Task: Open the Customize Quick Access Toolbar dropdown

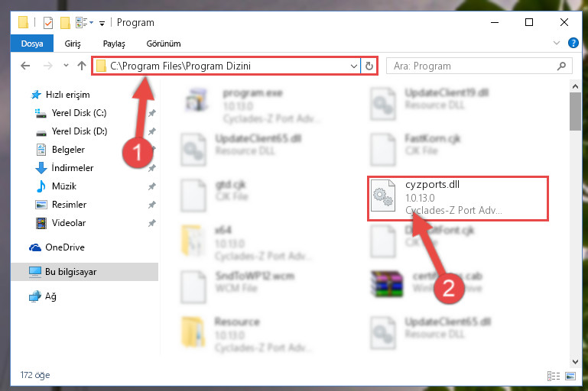Action: (102, 23)
